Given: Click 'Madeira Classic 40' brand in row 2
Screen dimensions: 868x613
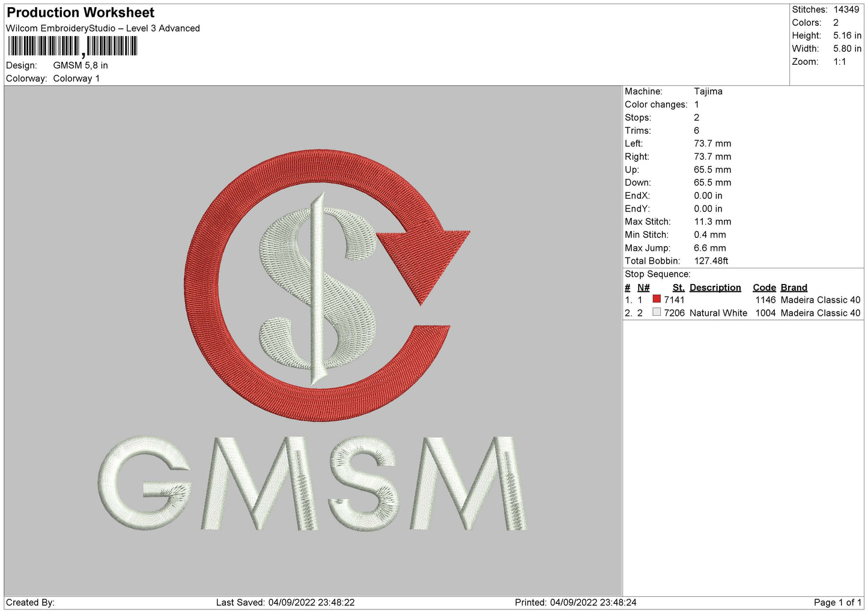Looking at the screenshot, I should (821, 313).
